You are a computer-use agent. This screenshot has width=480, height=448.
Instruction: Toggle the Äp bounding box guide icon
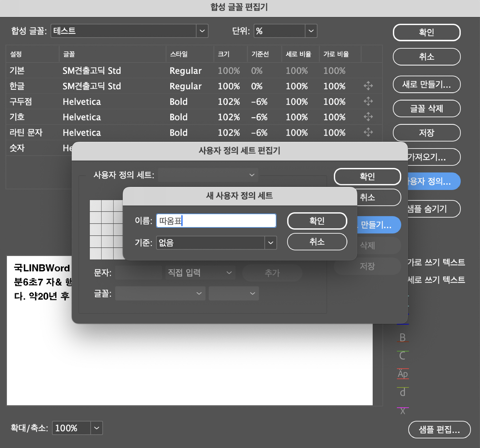point(403,374)
